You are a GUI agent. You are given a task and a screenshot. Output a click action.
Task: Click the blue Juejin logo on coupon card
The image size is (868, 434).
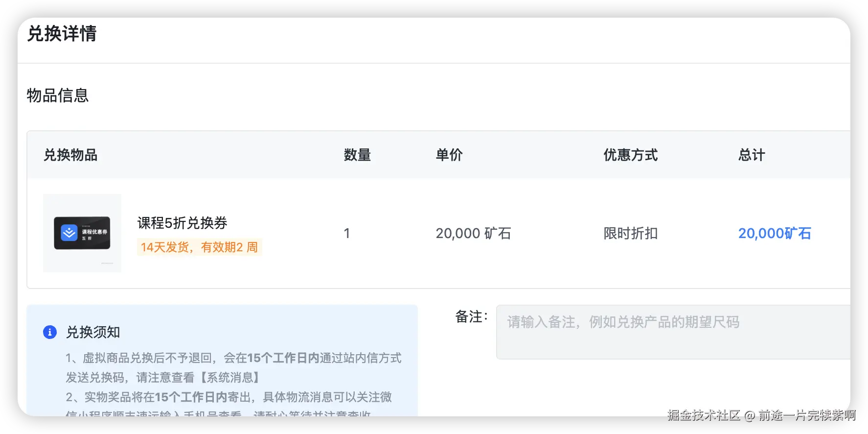(69, 233)
